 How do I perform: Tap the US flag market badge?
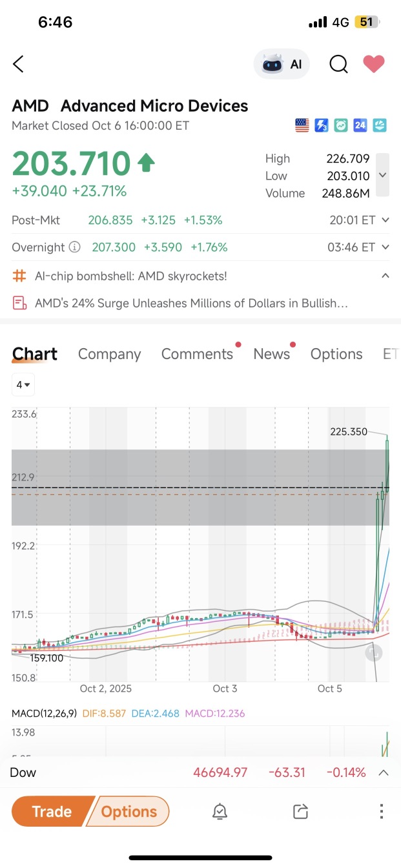tap(302, 126)
